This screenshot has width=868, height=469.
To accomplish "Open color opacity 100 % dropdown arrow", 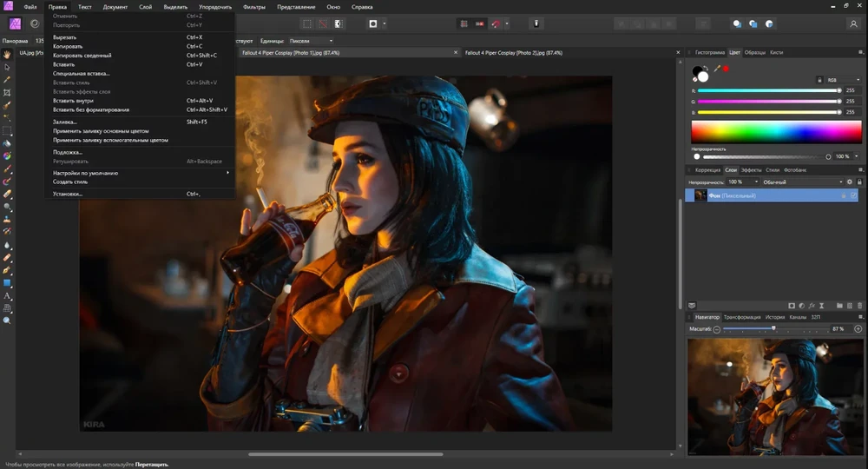I will (857, 156).
